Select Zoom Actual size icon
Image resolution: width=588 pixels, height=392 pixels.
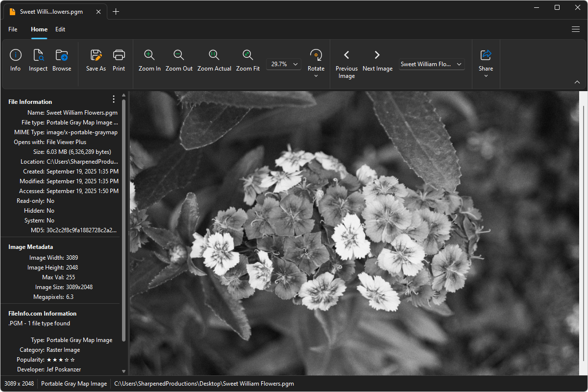pos(214,55)
